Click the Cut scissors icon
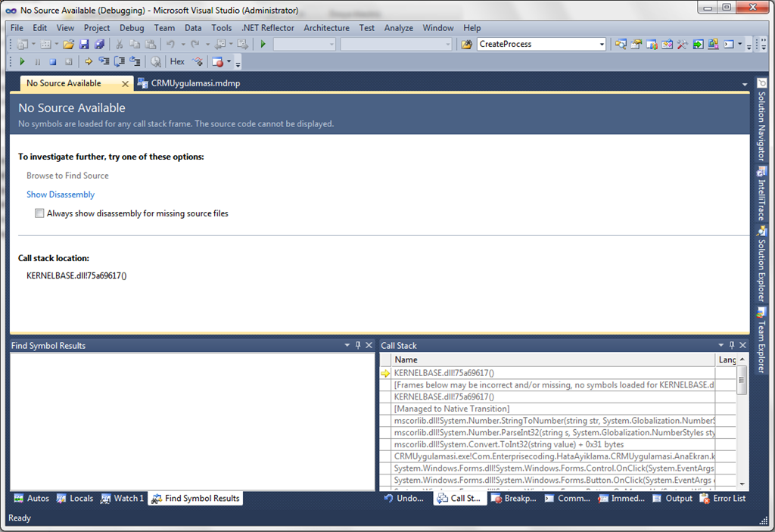 (x=119, y=45)
